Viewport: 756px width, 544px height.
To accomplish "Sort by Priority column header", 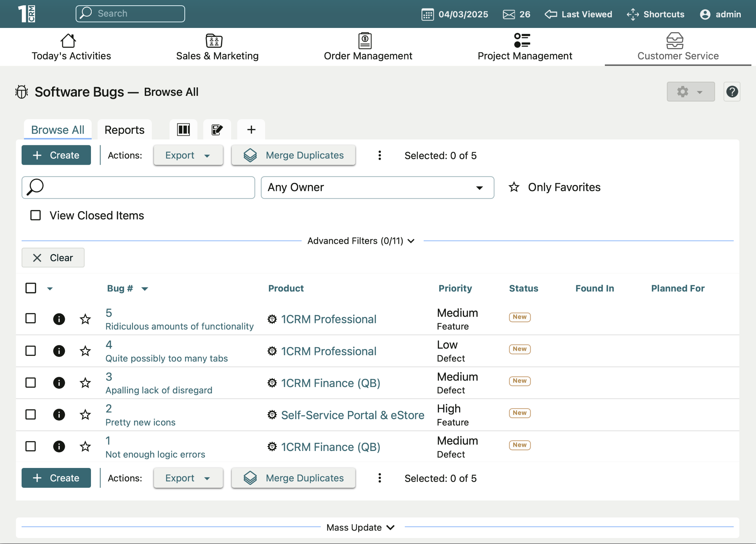I will [455, 288].
